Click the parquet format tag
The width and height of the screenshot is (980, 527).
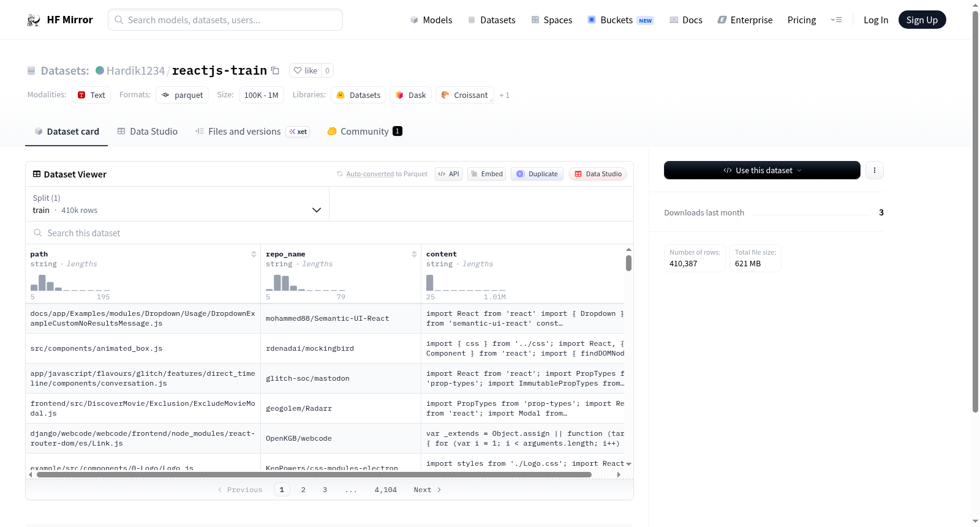point(183,95)
